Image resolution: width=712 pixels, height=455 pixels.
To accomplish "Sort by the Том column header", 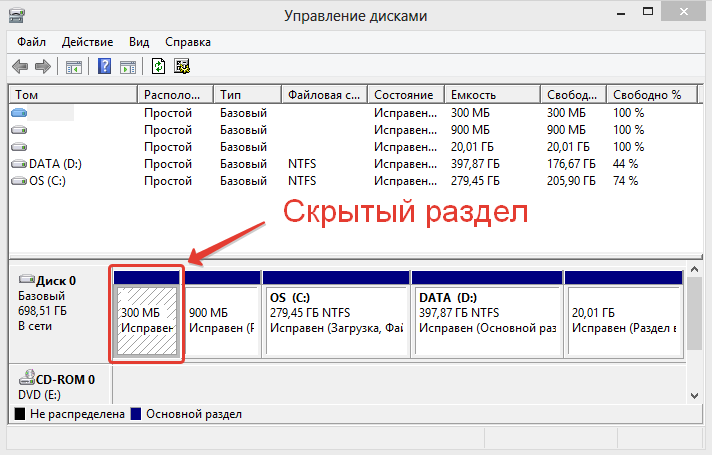I will click(73, 94).
